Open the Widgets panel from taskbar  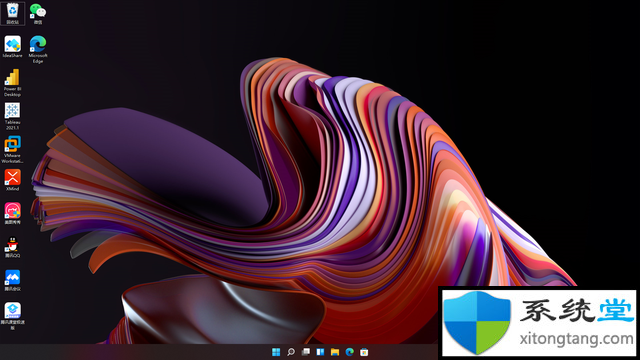coord(320,352)
